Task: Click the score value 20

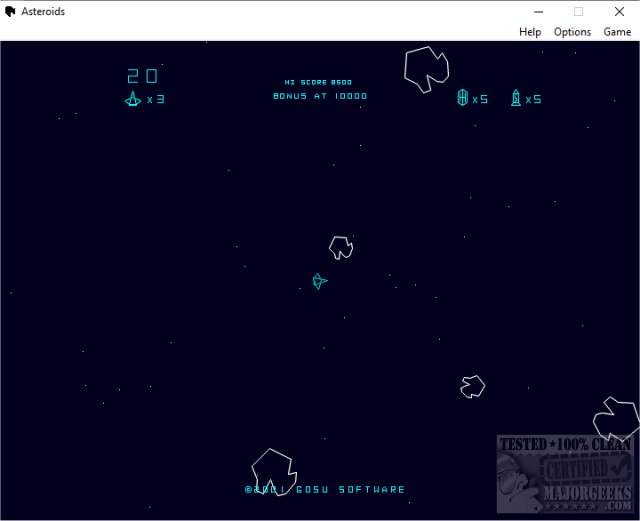Action: (x=142, y=76)
